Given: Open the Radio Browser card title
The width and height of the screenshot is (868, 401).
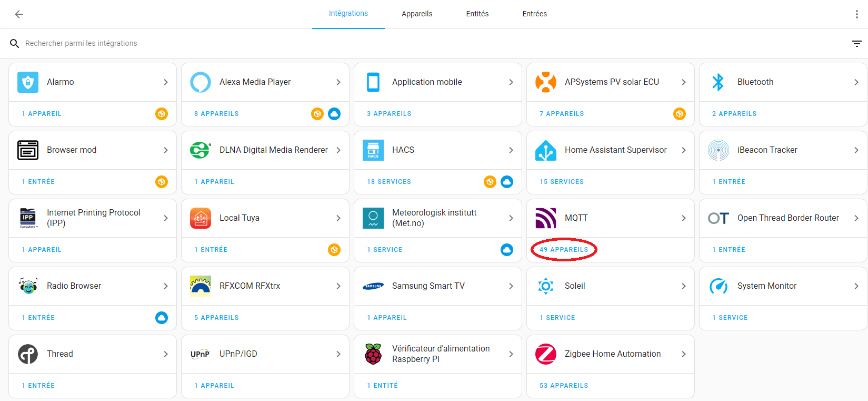Looking at the screenshot, I should pos(74,286).
